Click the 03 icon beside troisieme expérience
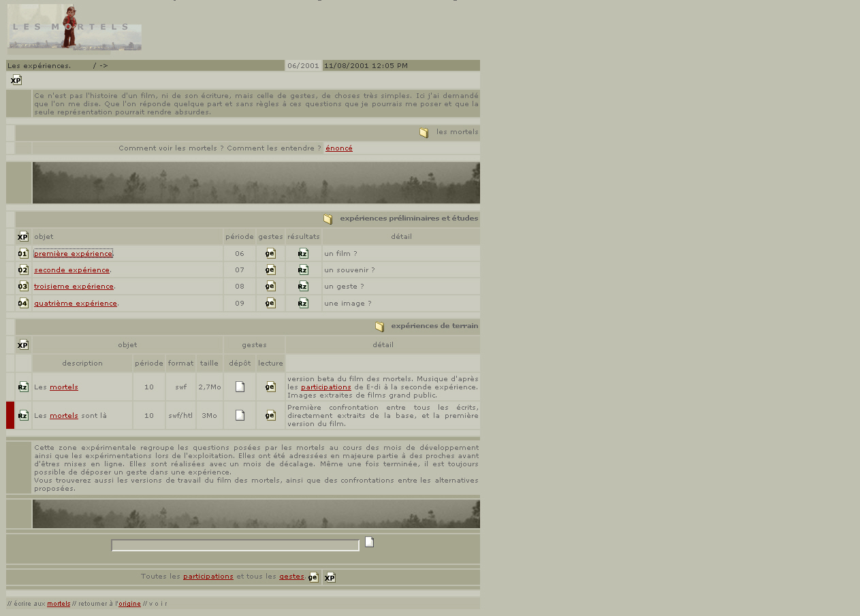 point(23,287)
